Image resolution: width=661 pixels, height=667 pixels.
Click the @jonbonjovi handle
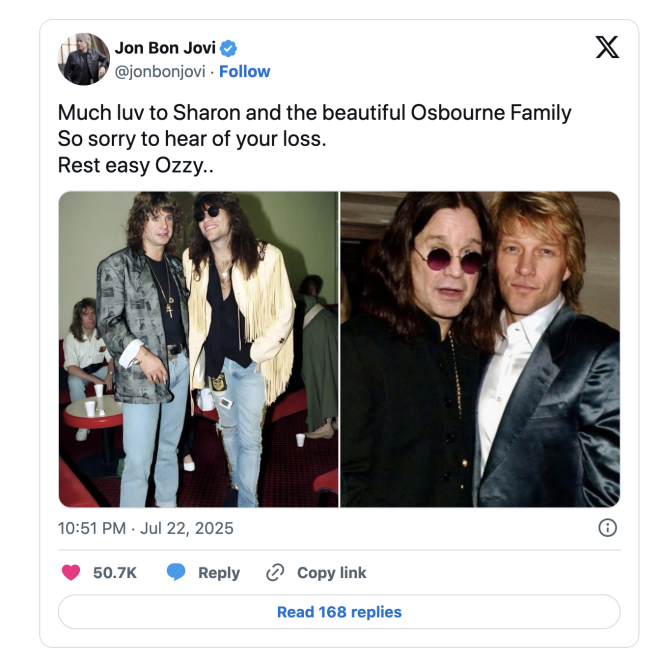point(162,71)
